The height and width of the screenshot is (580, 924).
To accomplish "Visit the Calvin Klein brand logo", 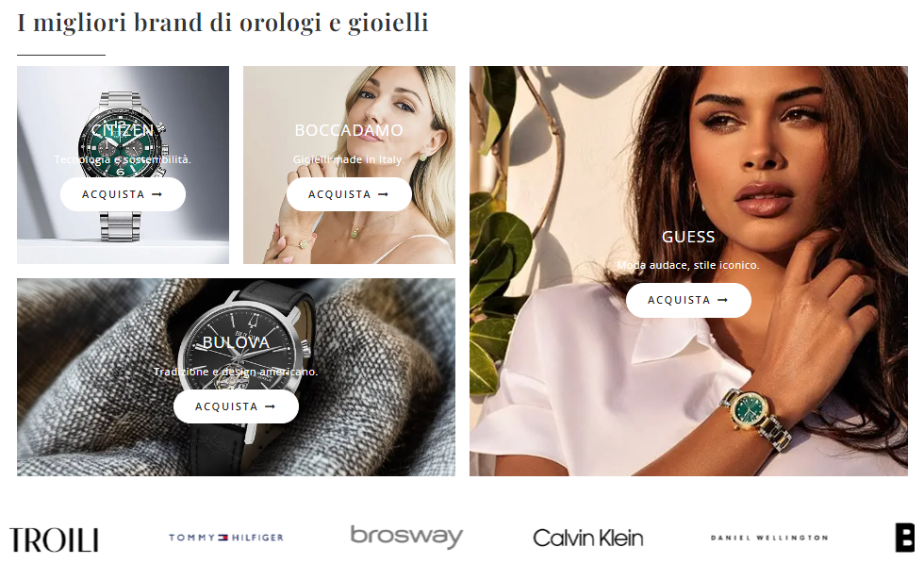I will 587,539.
